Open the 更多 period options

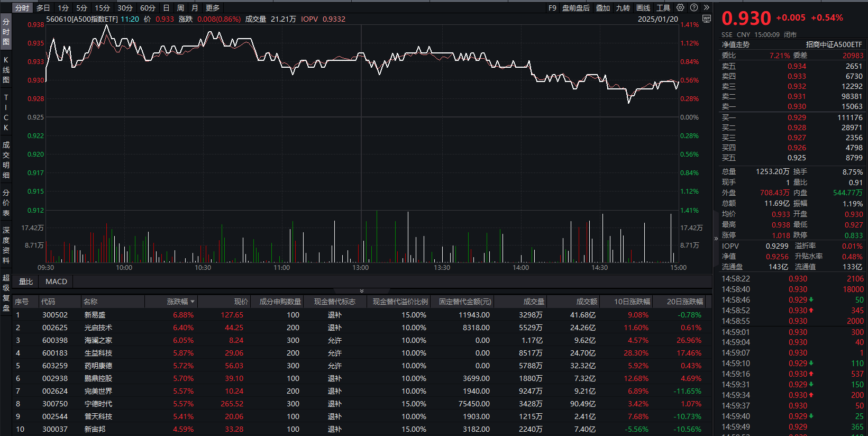(x=213, y=8)
